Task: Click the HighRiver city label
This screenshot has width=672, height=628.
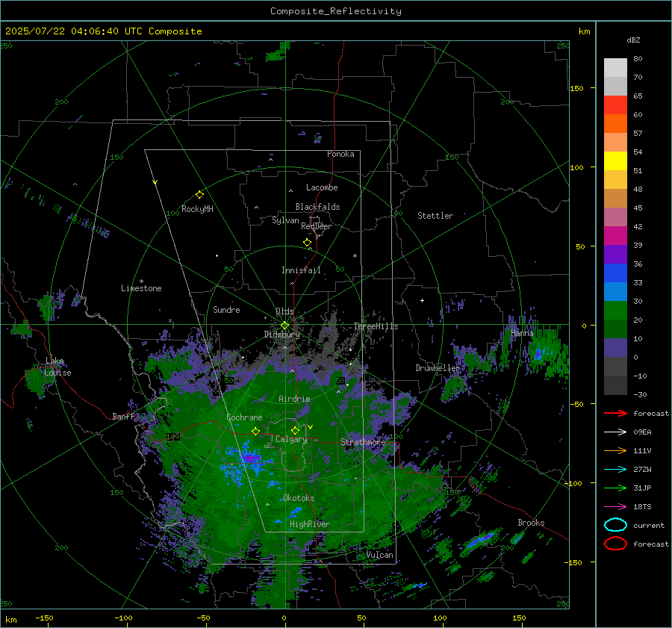Action: tap(310, 524)
